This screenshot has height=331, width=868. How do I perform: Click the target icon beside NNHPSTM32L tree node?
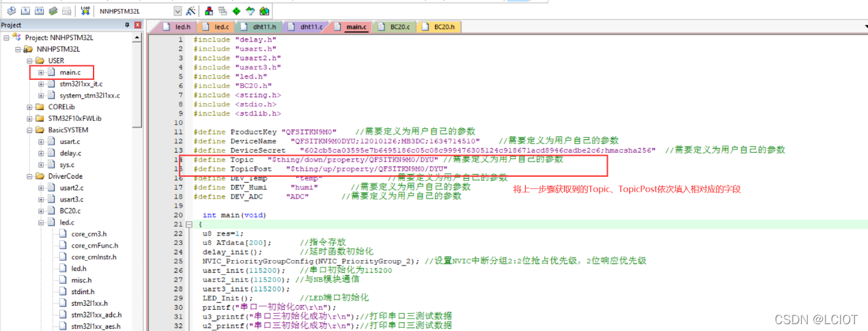[29, 49]
